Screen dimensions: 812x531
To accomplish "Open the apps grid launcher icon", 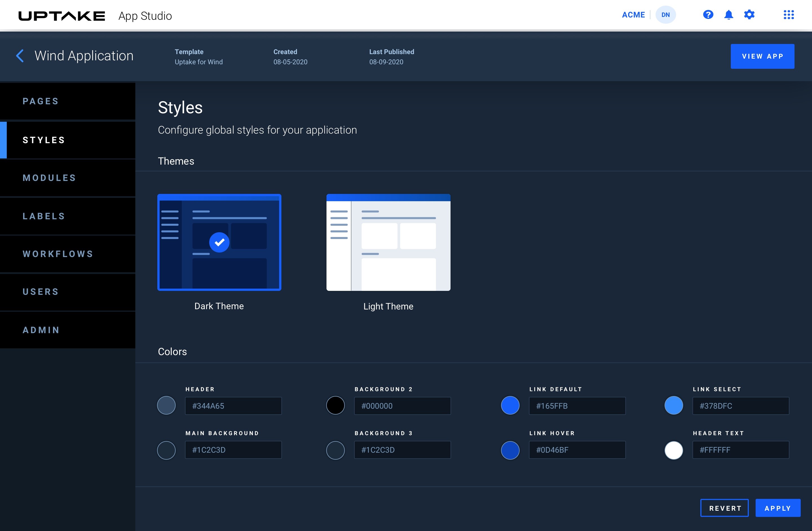I will 789,15.
